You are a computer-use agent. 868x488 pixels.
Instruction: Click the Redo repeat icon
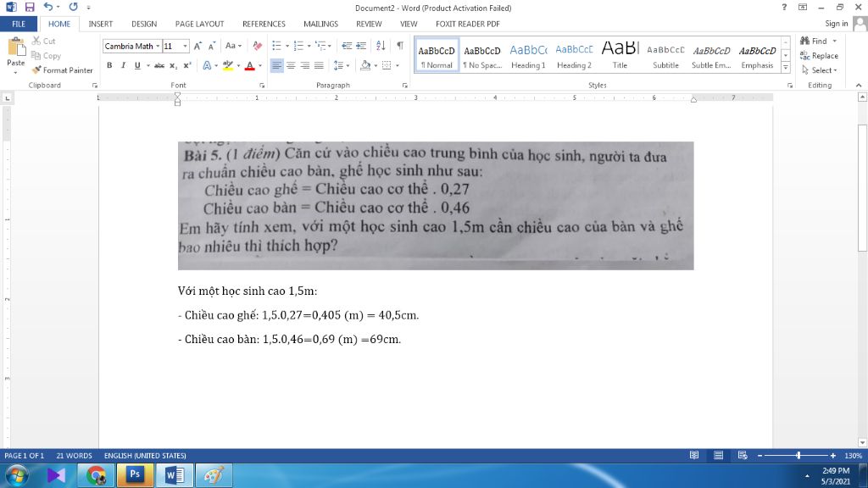pyautogui.click(x=73, y=7)
